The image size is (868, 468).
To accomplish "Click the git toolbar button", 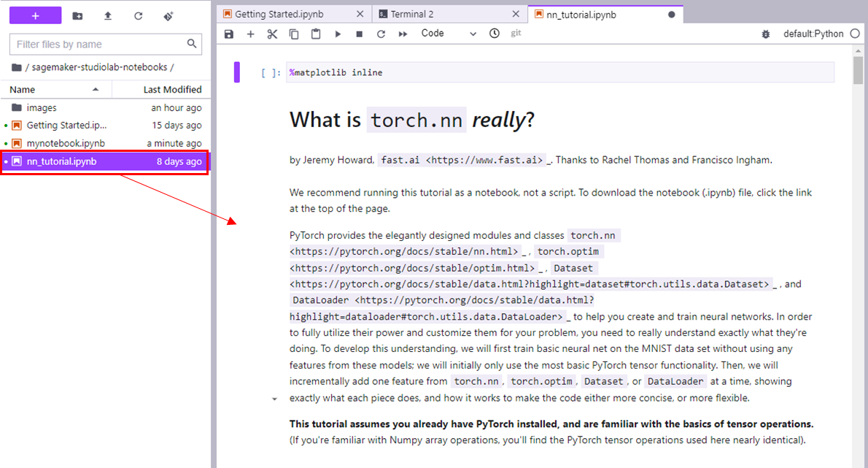I will point(516,34).
